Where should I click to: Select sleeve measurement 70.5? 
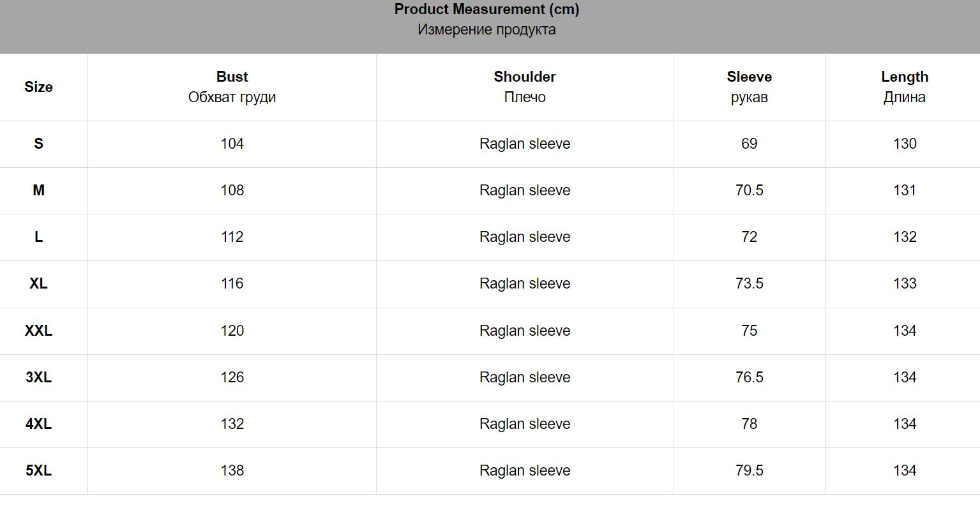pyautogui.click(x=749, y=191)
